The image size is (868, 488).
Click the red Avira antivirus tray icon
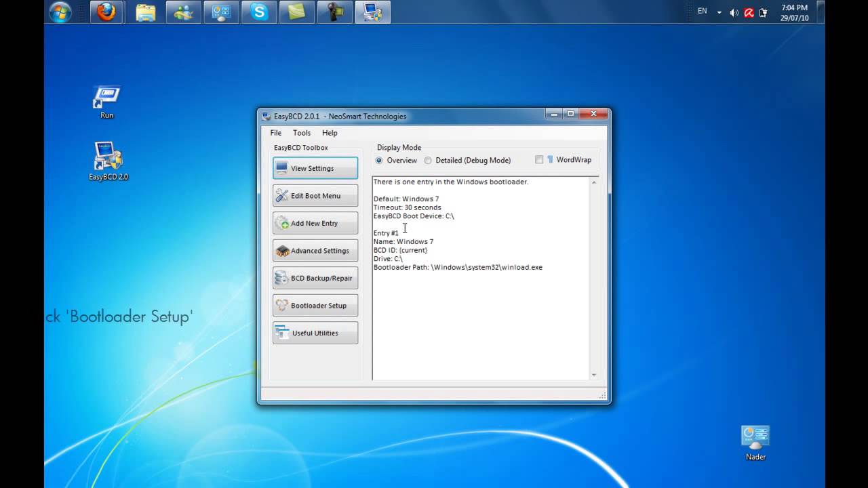coord(749,12)
